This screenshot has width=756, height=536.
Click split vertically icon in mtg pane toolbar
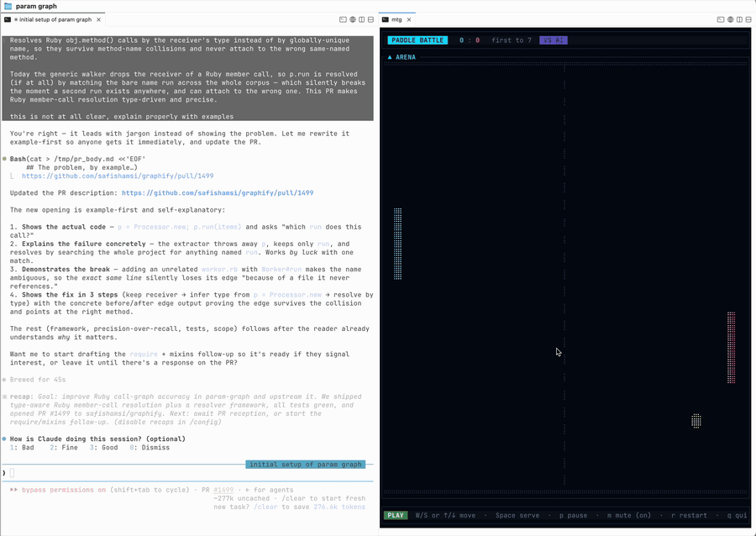[739, 20]
